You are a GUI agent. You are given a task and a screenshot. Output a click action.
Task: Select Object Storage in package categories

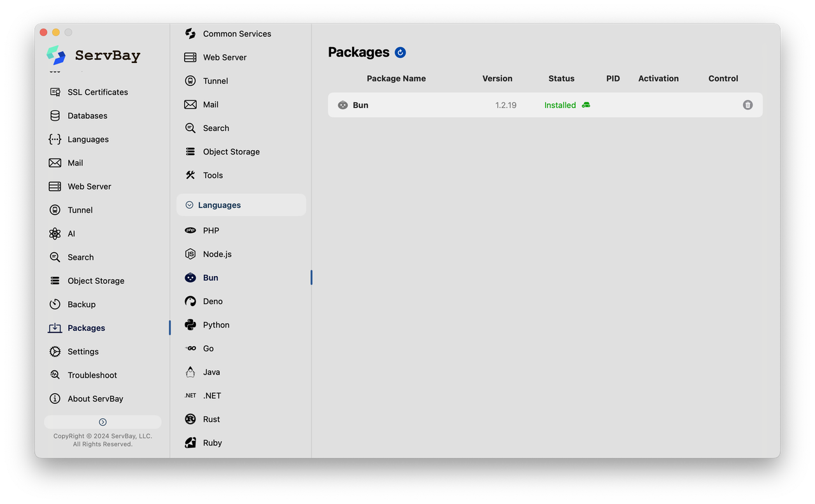coord(231,151)
